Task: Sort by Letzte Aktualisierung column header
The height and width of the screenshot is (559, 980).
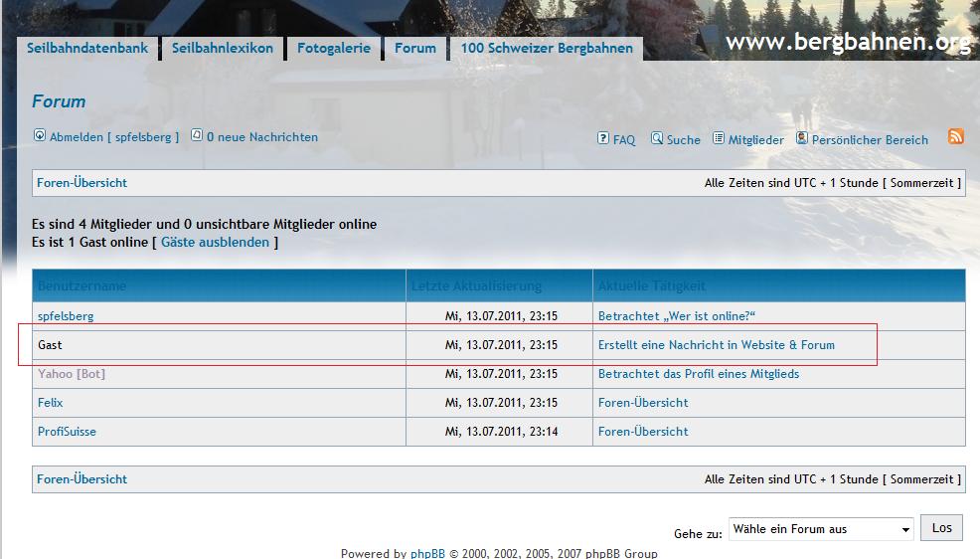Action: click(476, 286)
